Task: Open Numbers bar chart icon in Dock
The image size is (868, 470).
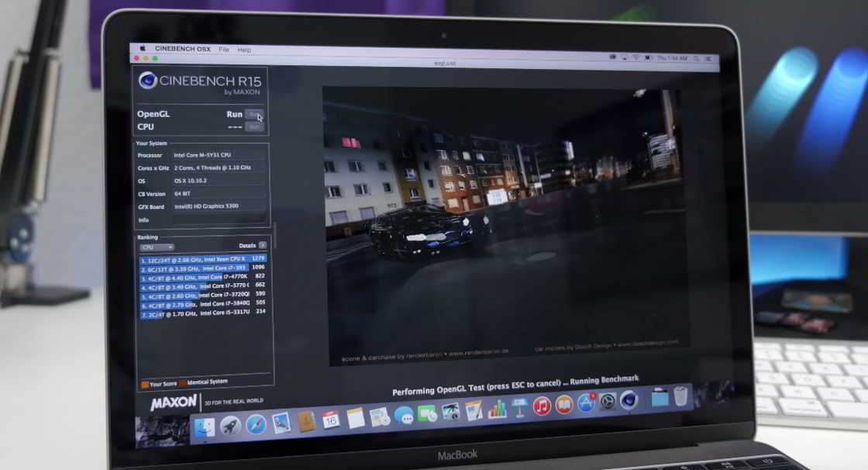Action: point(497,409)
